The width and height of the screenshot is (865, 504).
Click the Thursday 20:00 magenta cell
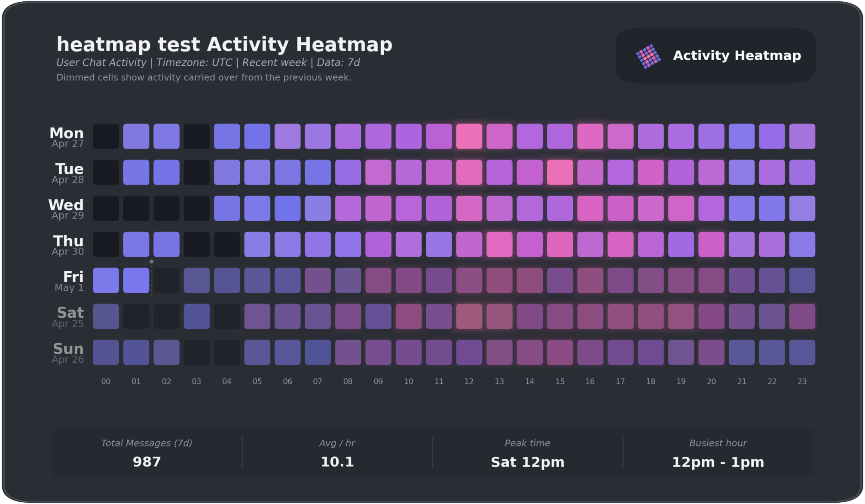tap(711, 244)
